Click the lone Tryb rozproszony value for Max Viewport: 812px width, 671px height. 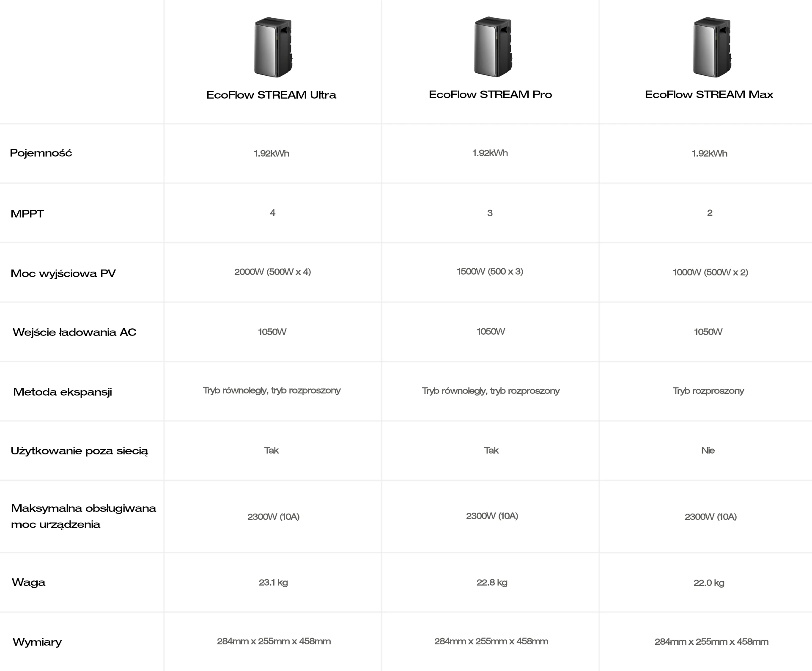(708, 391)
